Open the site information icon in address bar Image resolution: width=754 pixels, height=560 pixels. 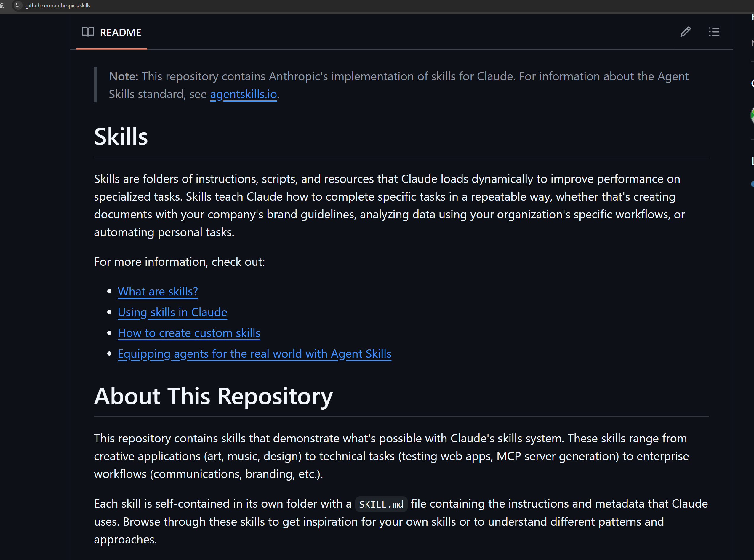click(x=18, y=5)
